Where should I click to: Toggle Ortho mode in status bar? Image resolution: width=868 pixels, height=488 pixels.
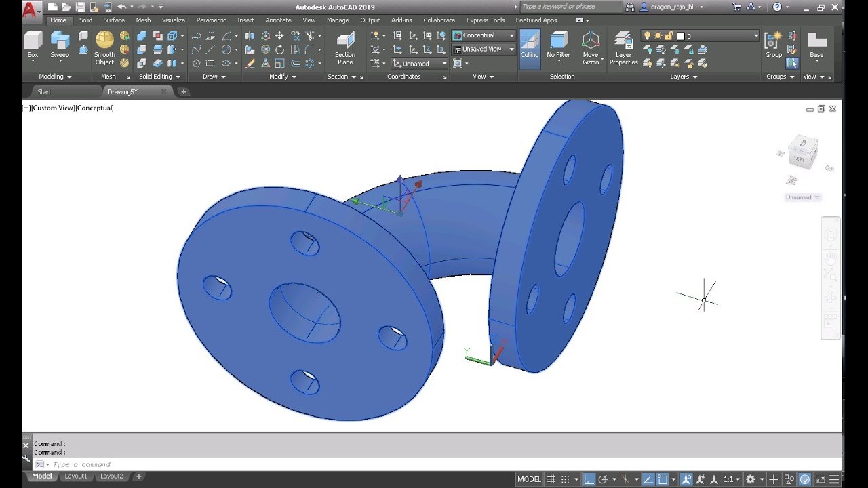589,479
